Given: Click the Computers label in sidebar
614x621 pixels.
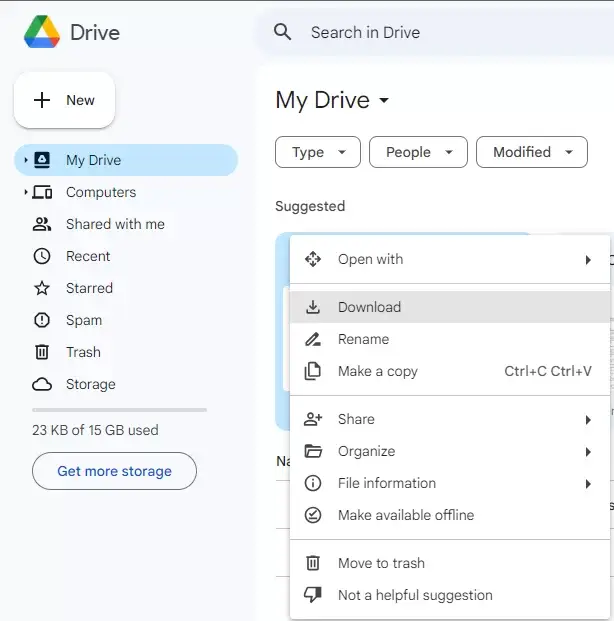Looking at the screenshot, I should [101, 192].
